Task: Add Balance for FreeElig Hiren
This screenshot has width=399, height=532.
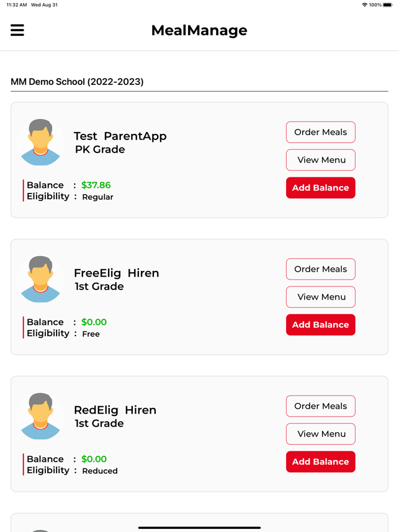Action: [320, 325]
